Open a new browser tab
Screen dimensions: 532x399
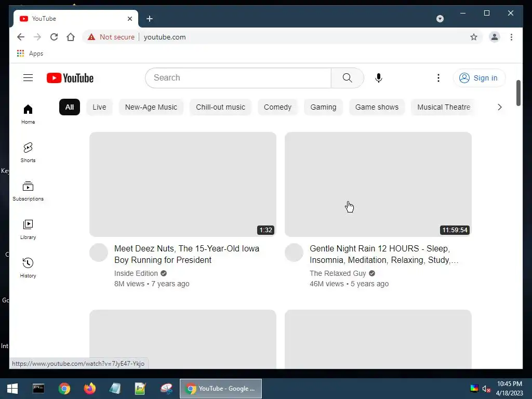pyautogui.click(x=150, y=19)
